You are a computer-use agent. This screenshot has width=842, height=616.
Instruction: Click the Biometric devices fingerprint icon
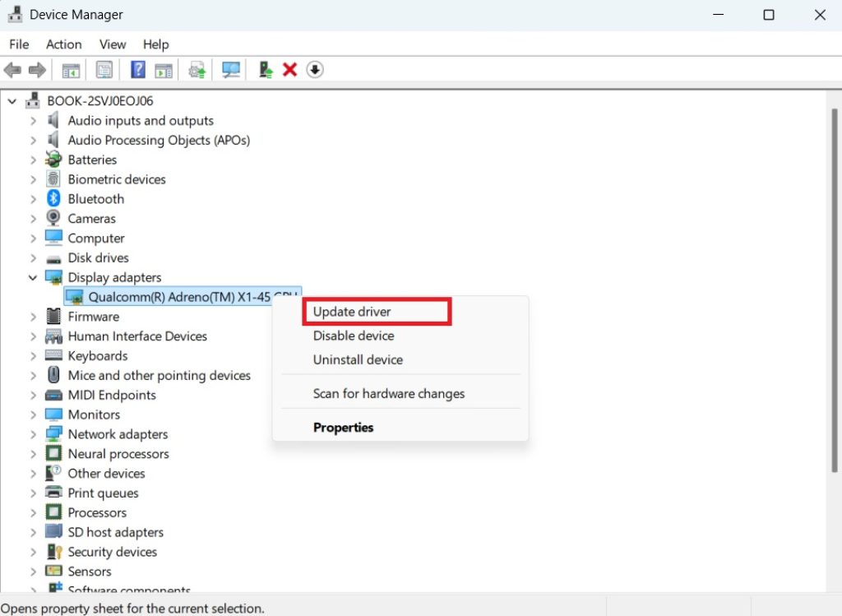click(x=53, y=178)
